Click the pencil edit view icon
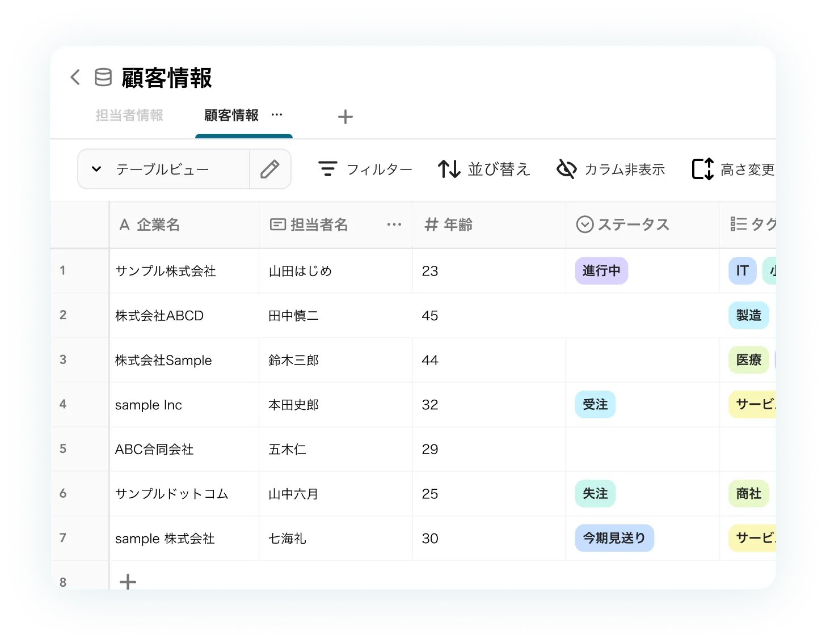Image resolution: width=826 pixels, height=644 pixels. pos(270,169)
